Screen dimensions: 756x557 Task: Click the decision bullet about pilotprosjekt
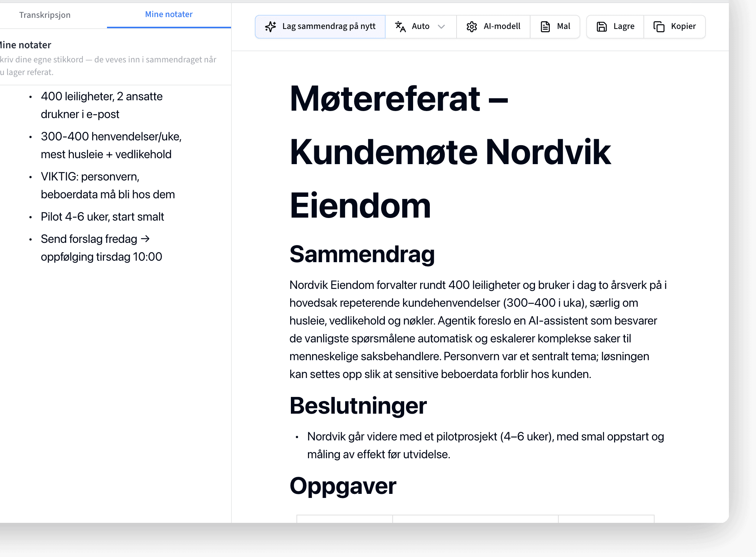click(x=485, y=445)
